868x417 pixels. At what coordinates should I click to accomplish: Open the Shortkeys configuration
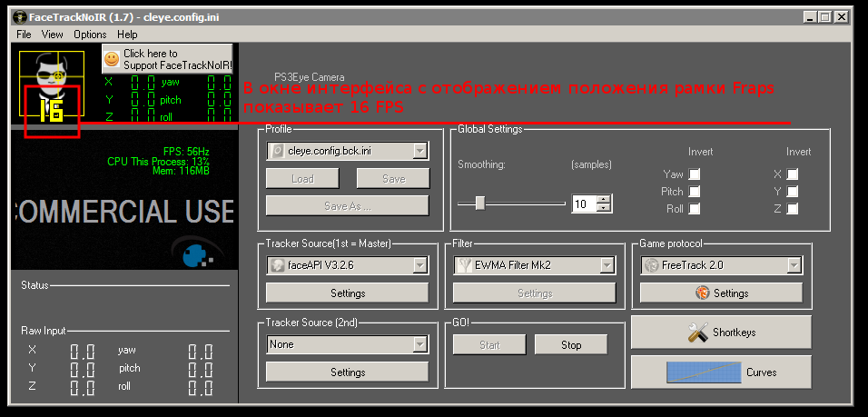click(x=721, y=333)
